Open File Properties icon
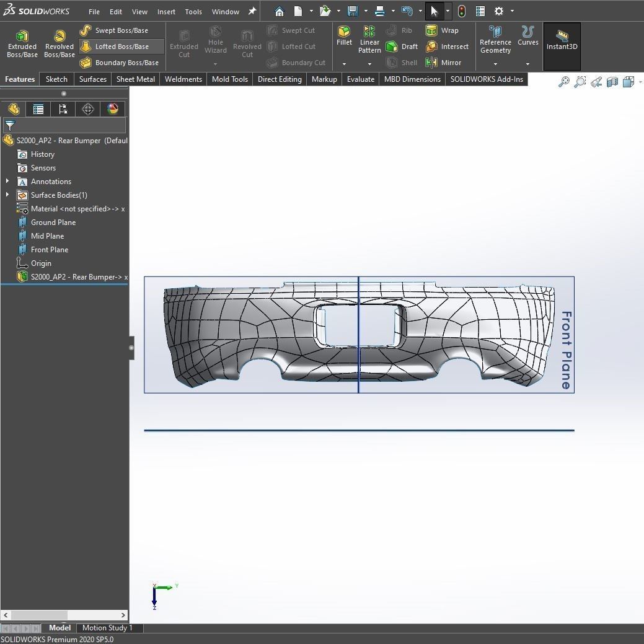The image size is (644, 644). (x=480, y=12)
